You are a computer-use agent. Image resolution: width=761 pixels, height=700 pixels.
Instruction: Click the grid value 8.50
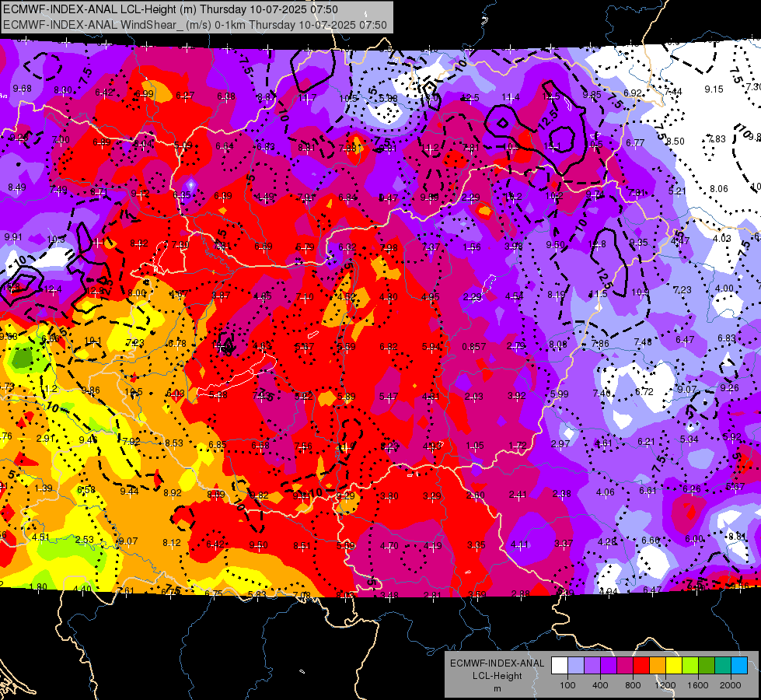click(x=675, y=141)
